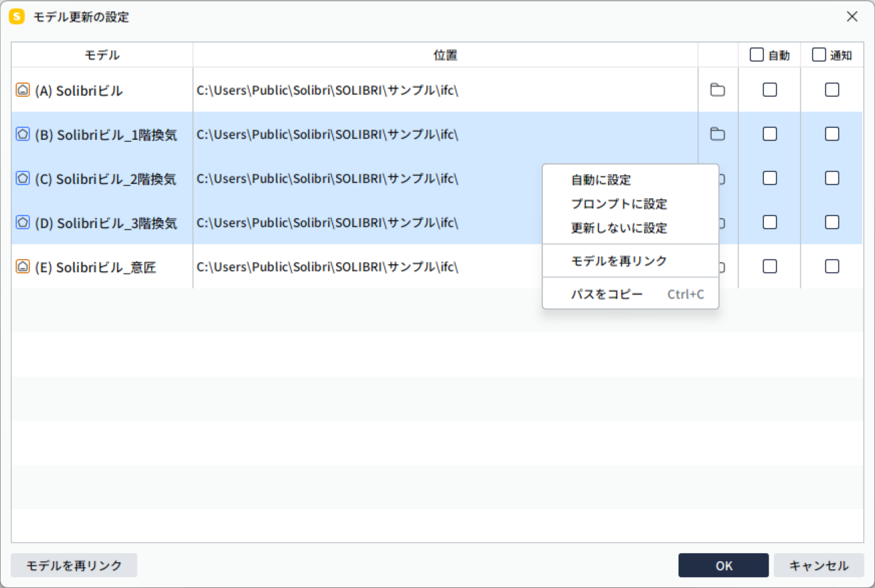Click the path cell for (B) Solibriビル_1階換気
875x588 pixels.
tap(446, 134)
